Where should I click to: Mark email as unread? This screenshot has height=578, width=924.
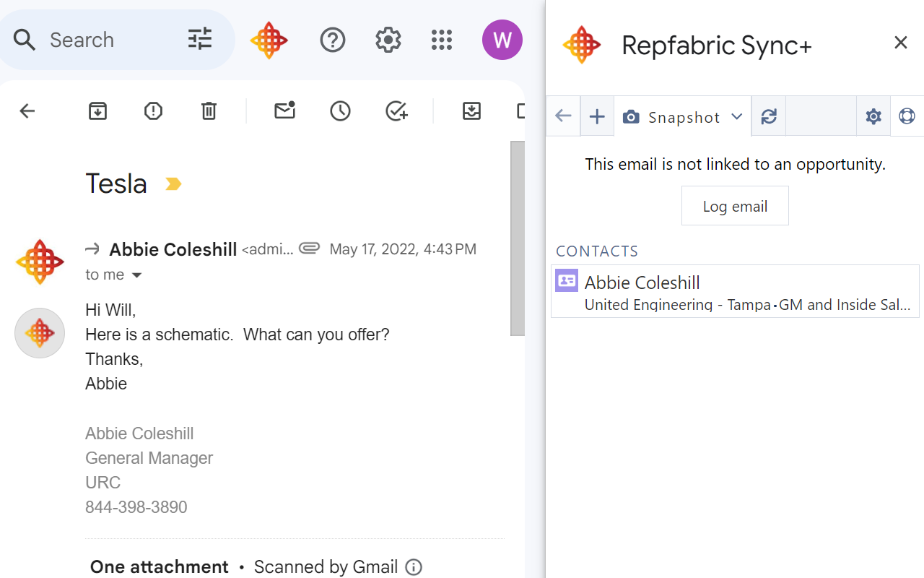point(285,111)
